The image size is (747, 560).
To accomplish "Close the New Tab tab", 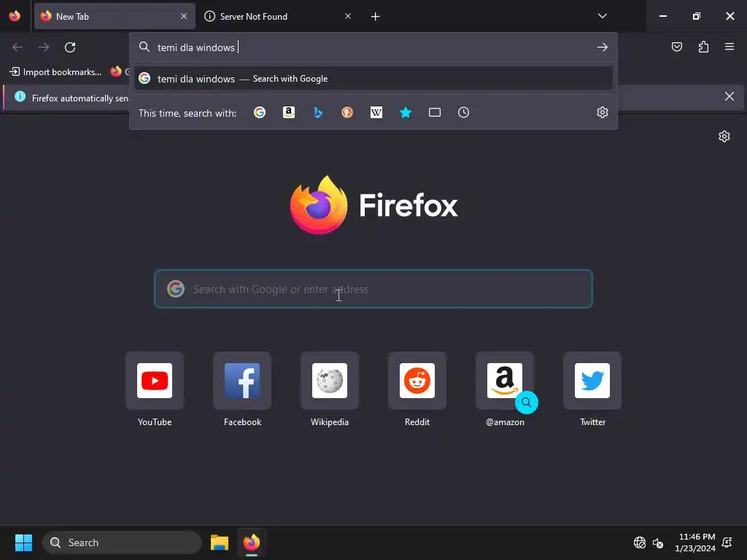I will click(x=184, y=16).
